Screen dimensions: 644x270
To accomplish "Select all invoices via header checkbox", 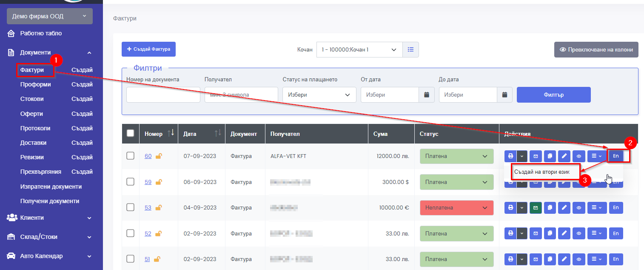I will tap(131, 133).
